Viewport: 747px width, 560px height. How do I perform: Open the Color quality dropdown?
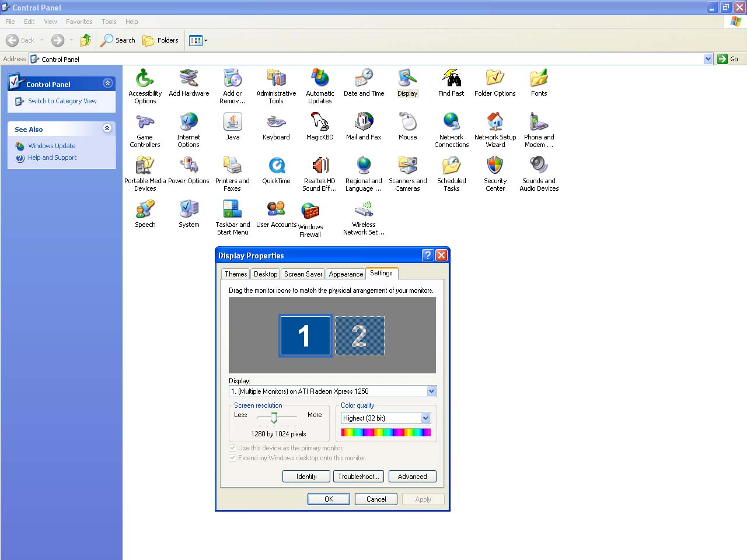(x=425, y=418)
